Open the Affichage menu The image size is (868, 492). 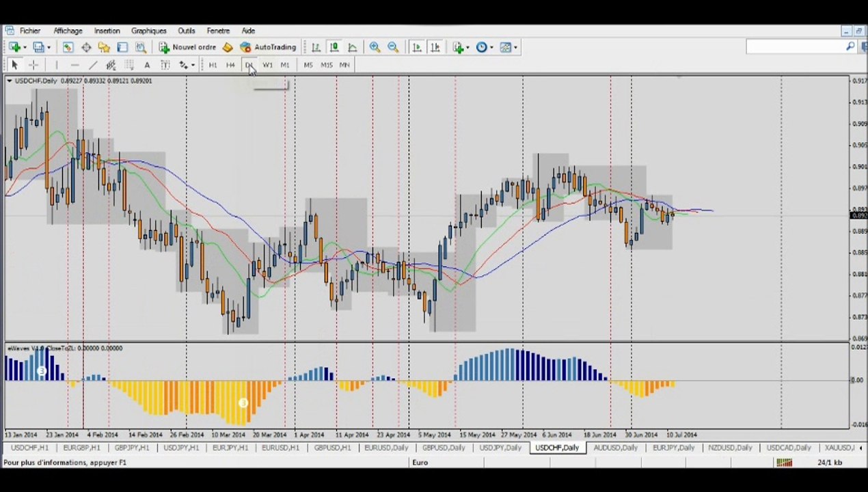coord(68,31)
